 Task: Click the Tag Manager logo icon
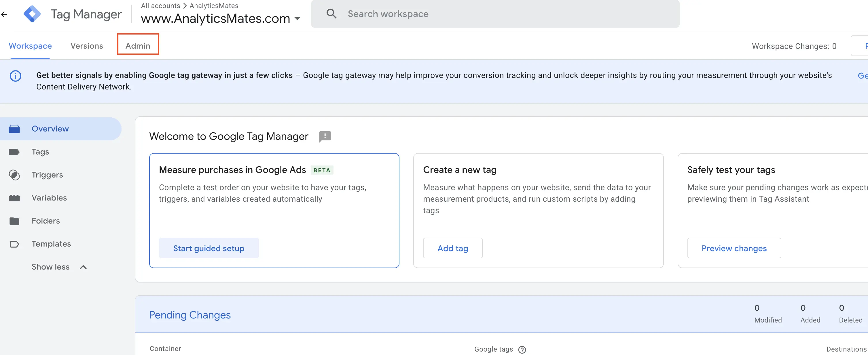coord(32,14)
